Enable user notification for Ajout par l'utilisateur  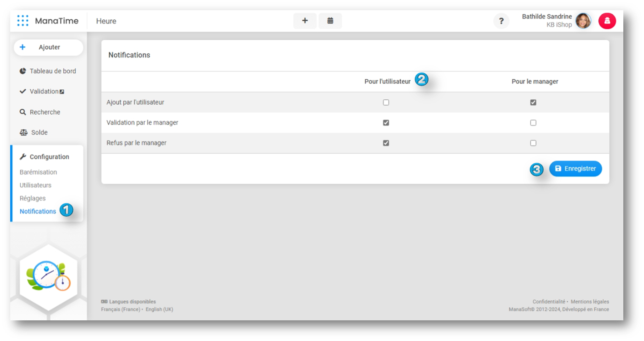[x=386, y=102]
